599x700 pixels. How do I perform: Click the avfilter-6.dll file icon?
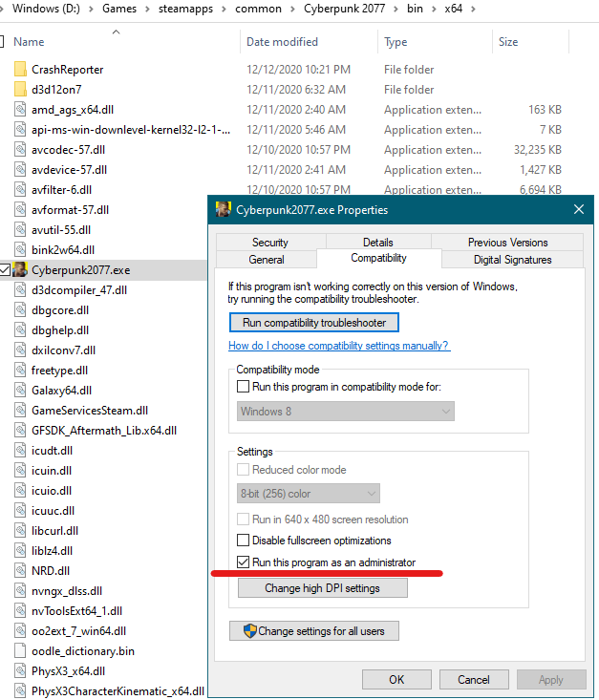coord(20,190)
